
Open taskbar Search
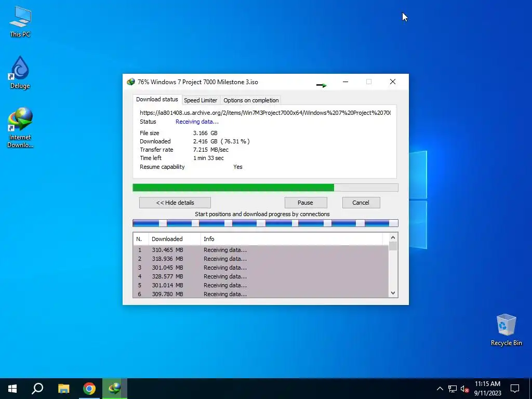[37, 389]
